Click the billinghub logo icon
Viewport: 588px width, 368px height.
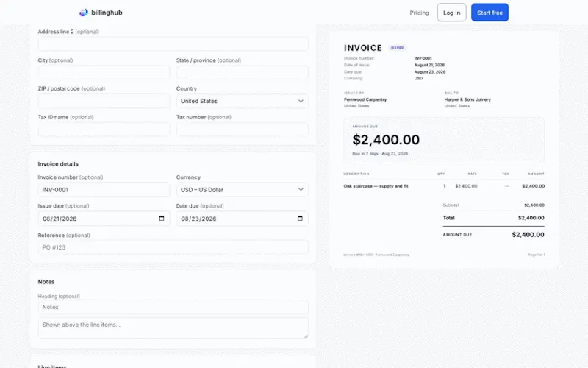pyautogui.click(x=83, y=13)
